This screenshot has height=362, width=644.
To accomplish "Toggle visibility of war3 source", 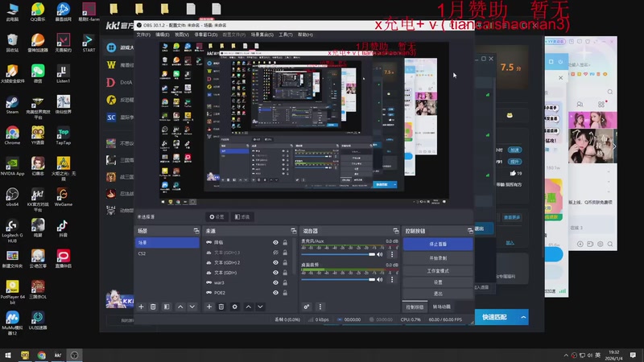I will tap(275, 283).
